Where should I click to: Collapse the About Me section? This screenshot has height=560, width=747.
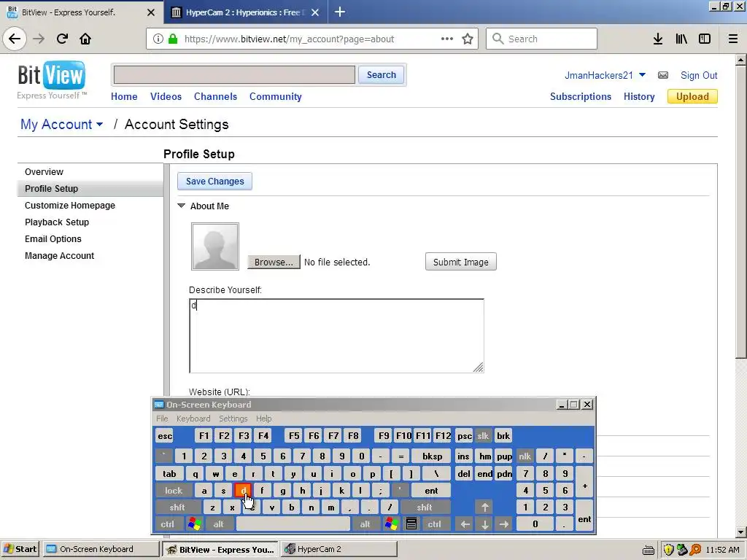coord(181,206)
